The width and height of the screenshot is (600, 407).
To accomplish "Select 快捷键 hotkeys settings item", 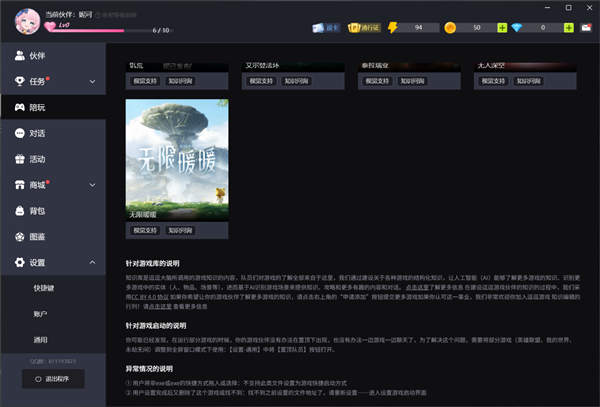I will coord(43,287).
